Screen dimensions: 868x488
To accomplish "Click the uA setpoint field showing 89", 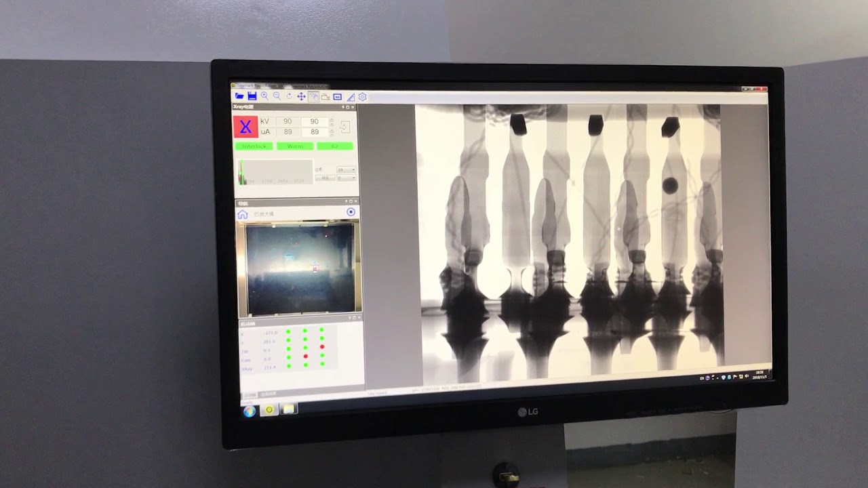I will click(x=314, y=131).
